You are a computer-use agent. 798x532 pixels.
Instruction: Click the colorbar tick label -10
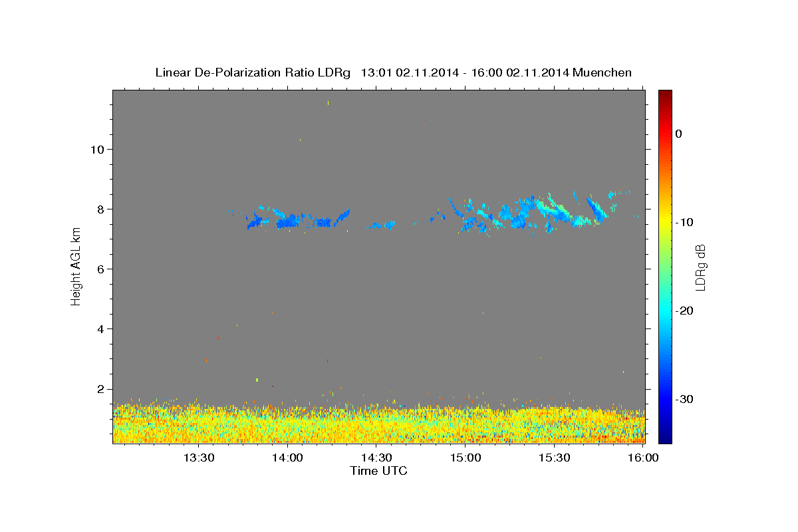click(686, 222)
